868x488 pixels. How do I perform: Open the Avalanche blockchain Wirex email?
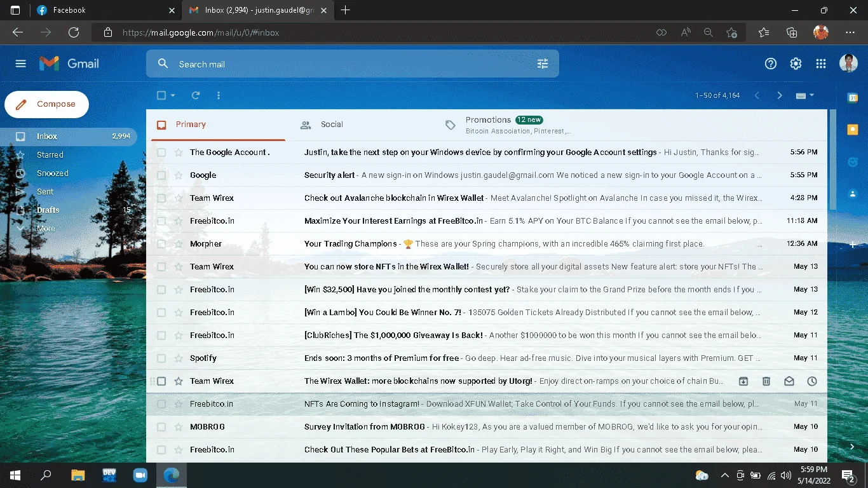tap(487, 198)
